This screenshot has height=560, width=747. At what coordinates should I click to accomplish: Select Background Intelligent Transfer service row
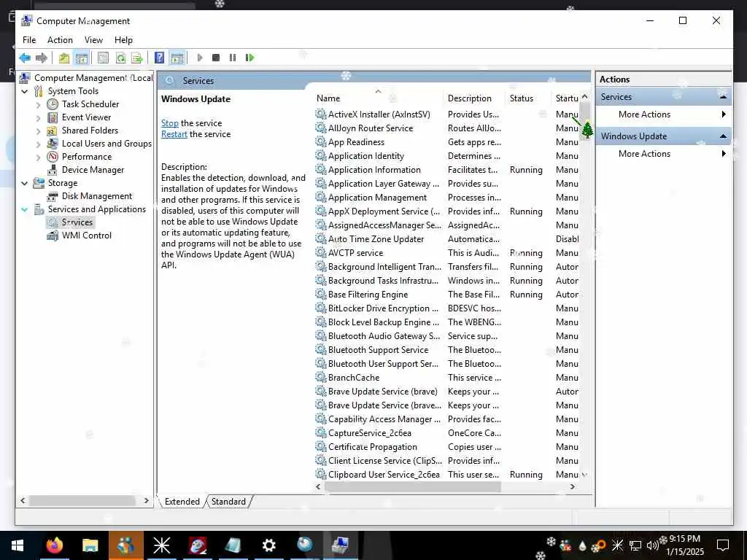click(447, 267)
